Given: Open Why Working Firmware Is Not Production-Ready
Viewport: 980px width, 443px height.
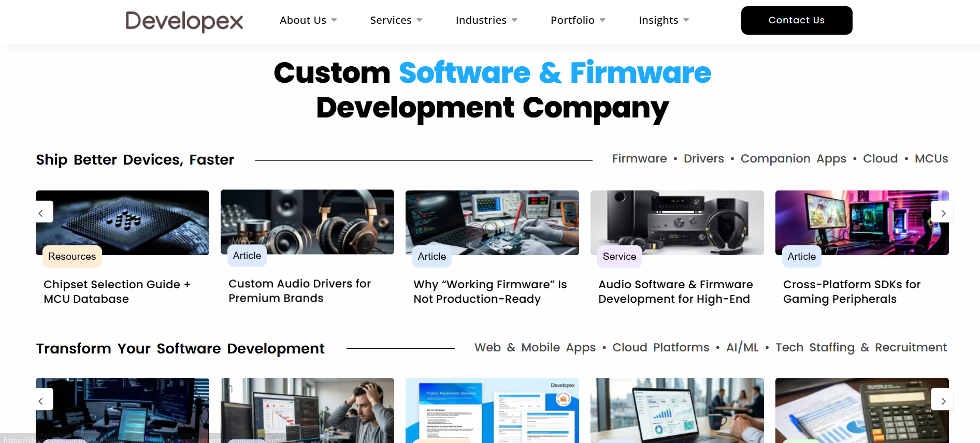Looking at the screenshot, I should click(490, 291).
